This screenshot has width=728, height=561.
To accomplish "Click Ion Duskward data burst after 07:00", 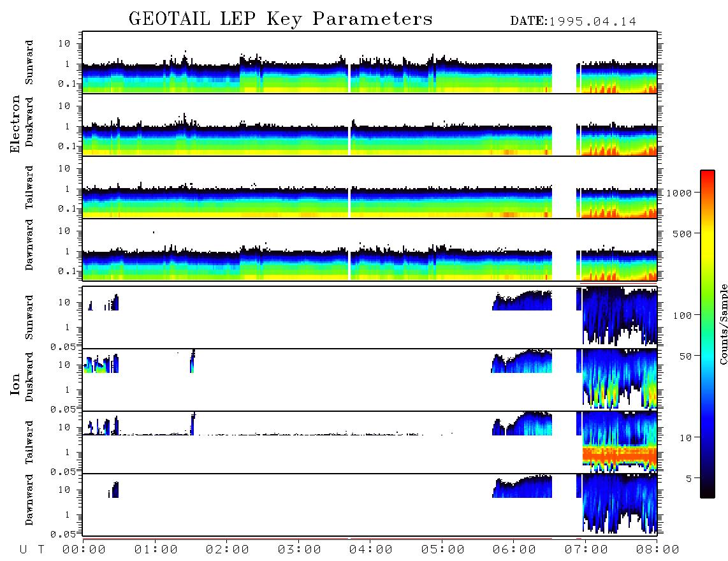I will (x=620, y=379).
